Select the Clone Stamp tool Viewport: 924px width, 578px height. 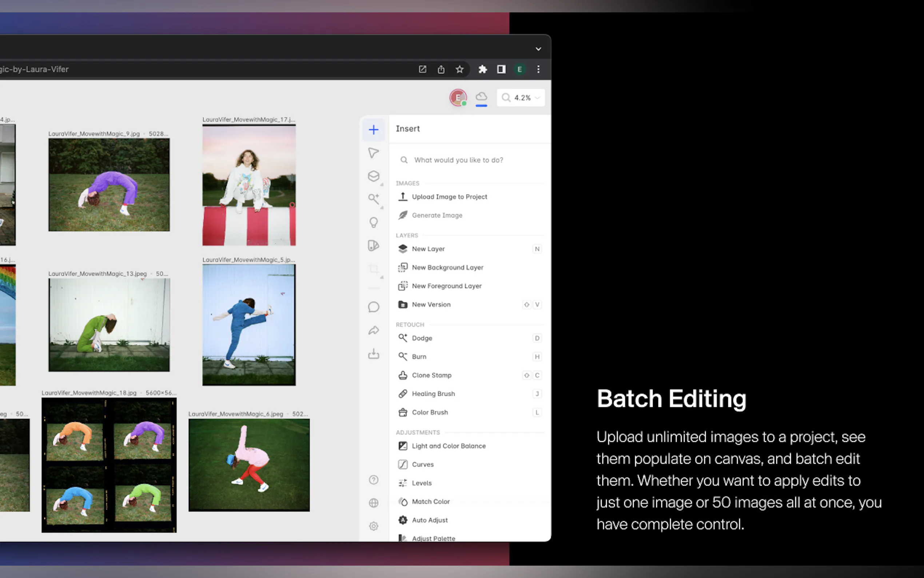(432, 375)
